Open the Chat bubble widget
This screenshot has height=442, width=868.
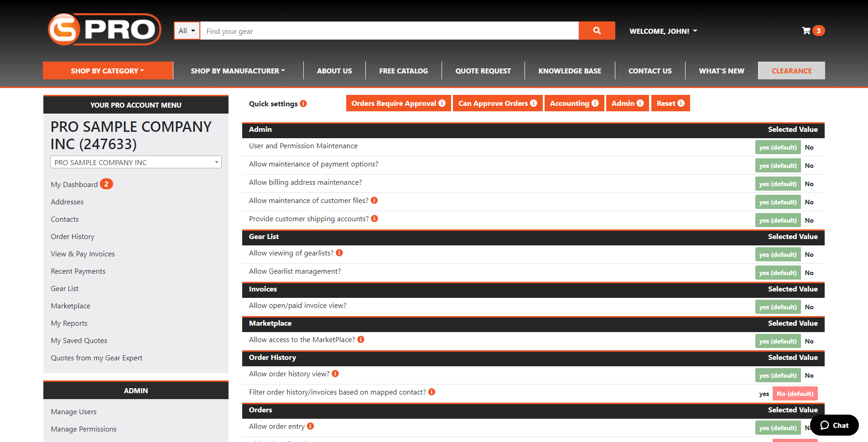(x=834, y=425)
